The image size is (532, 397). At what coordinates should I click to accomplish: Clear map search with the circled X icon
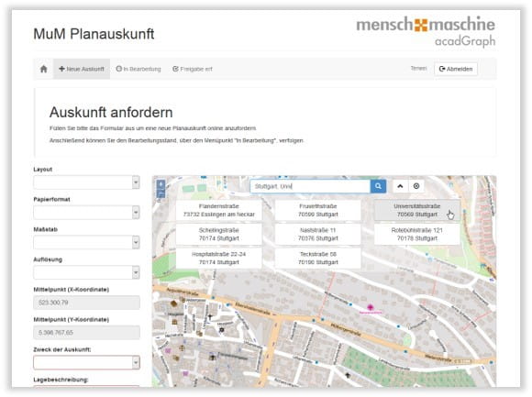pos(416,186)
